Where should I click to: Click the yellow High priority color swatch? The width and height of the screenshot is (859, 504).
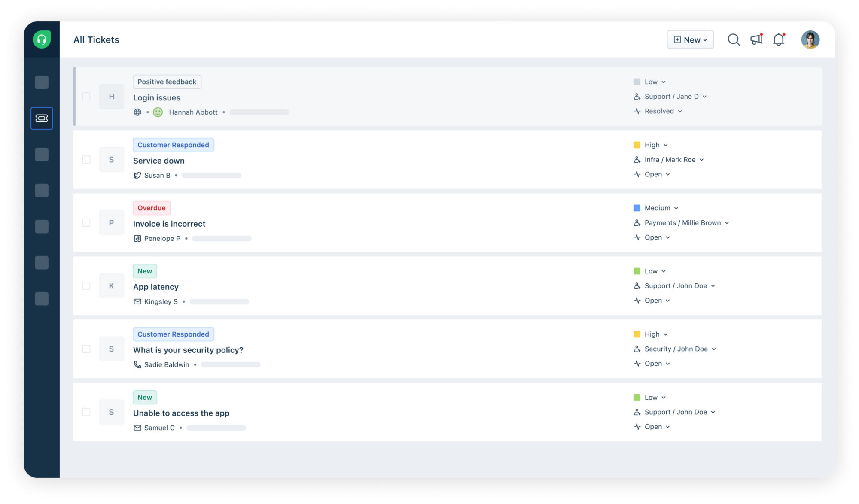click(x=637, y=145)
